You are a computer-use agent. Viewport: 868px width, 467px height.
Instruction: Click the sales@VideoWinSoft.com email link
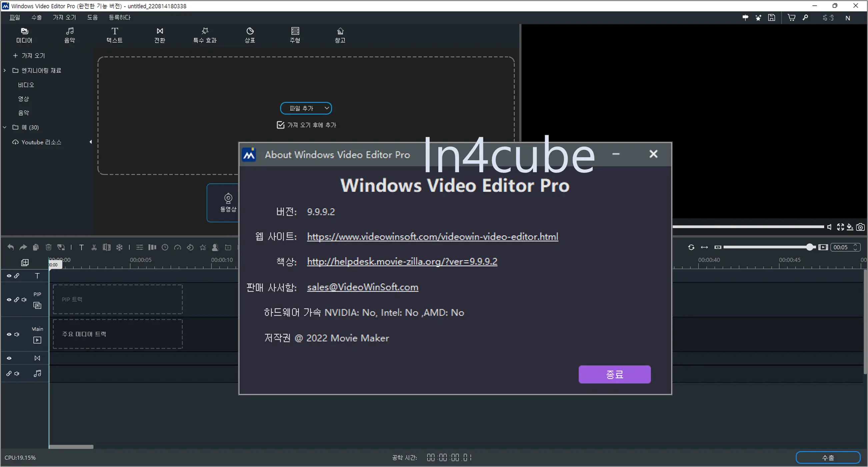363,287
